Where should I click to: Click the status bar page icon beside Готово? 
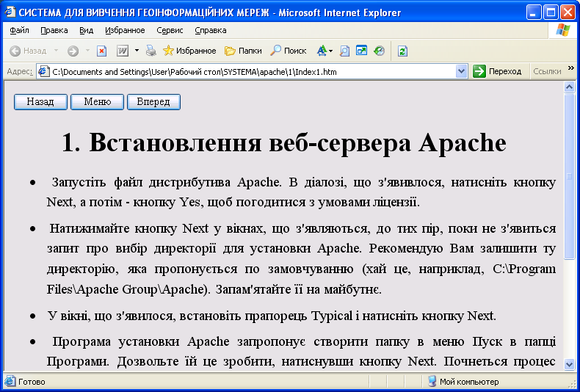point(10,381)
